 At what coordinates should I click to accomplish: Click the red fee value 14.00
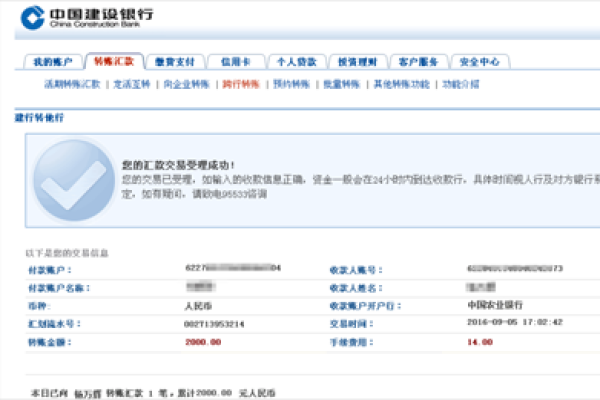[480, 342]
